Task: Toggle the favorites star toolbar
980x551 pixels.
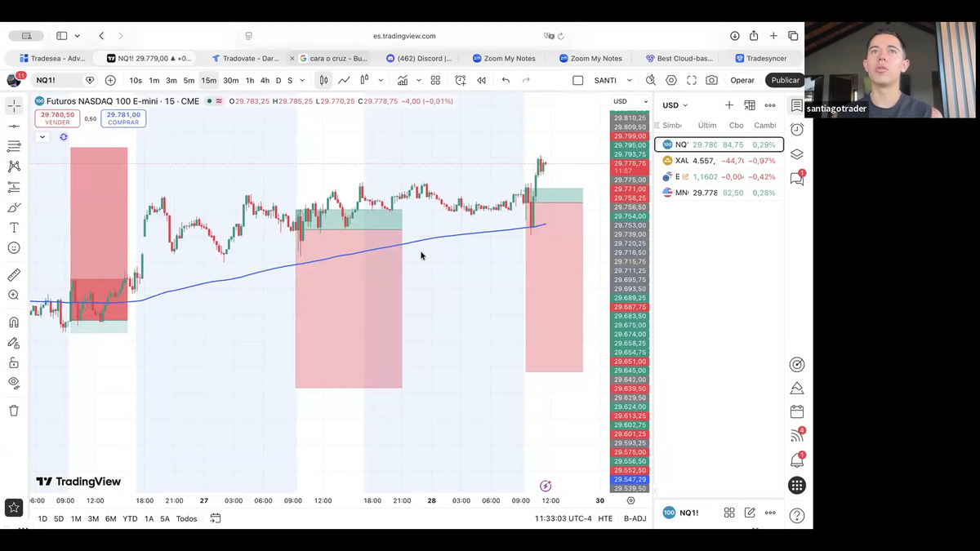Action: click(14, 508)
